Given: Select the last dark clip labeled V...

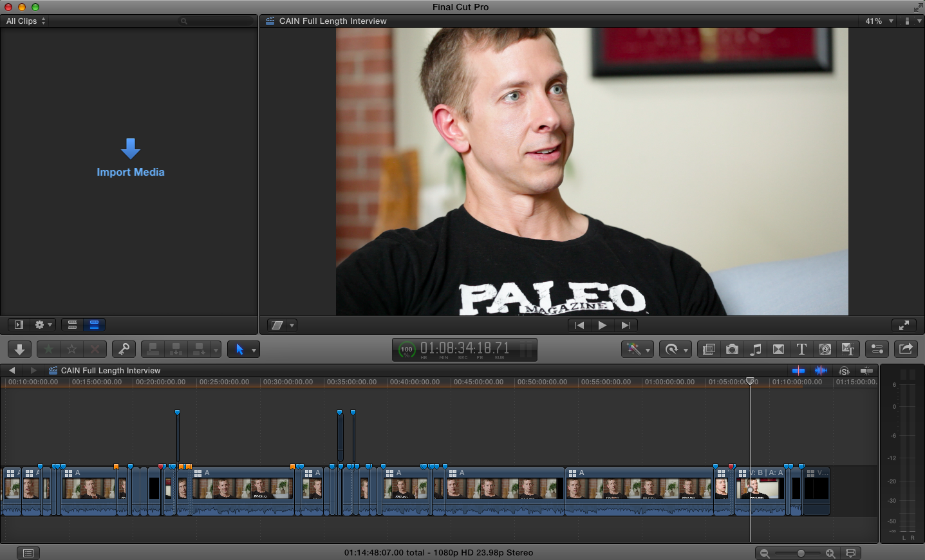Looking at the screenshot, I should click(x=816, y=492).
